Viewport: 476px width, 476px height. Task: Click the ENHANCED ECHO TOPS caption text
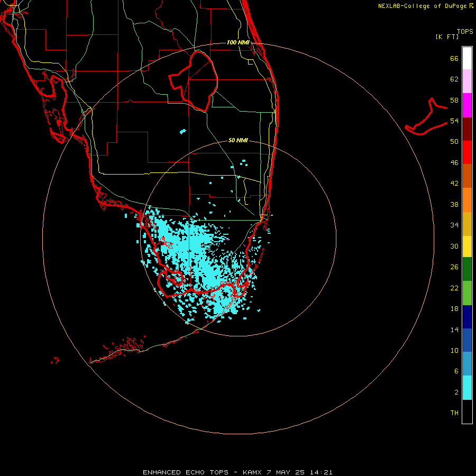pyautogui.click(x=186, y=472)
